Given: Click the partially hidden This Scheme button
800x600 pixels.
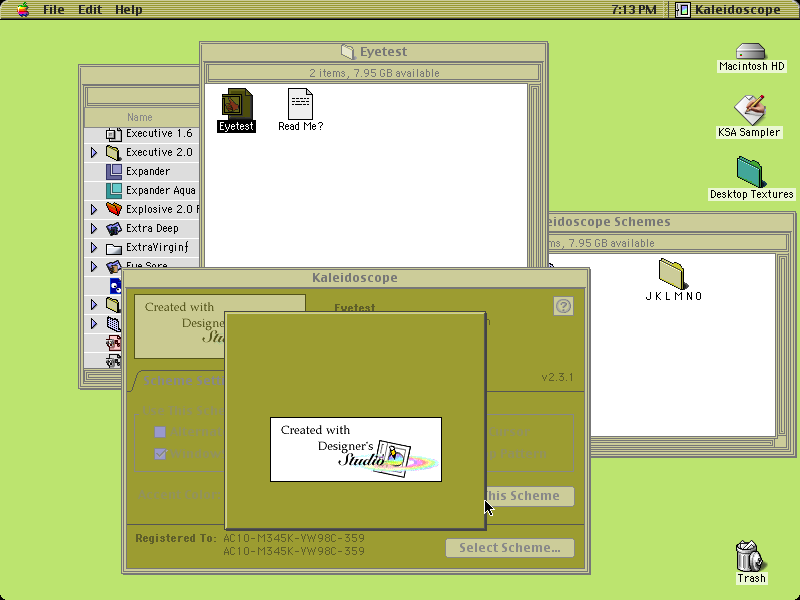Looking at the screenshot, I should tap(530, 496).
